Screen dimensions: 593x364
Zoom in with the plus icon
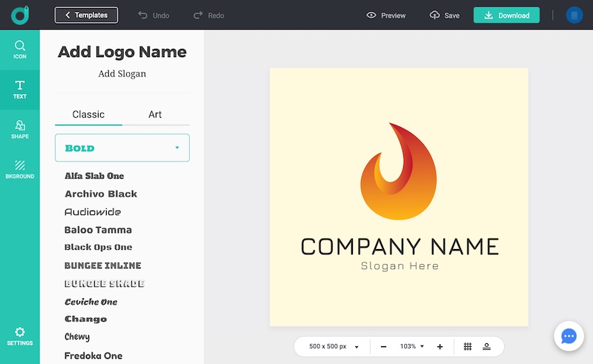pyautogui.click(x=440, y=347)
